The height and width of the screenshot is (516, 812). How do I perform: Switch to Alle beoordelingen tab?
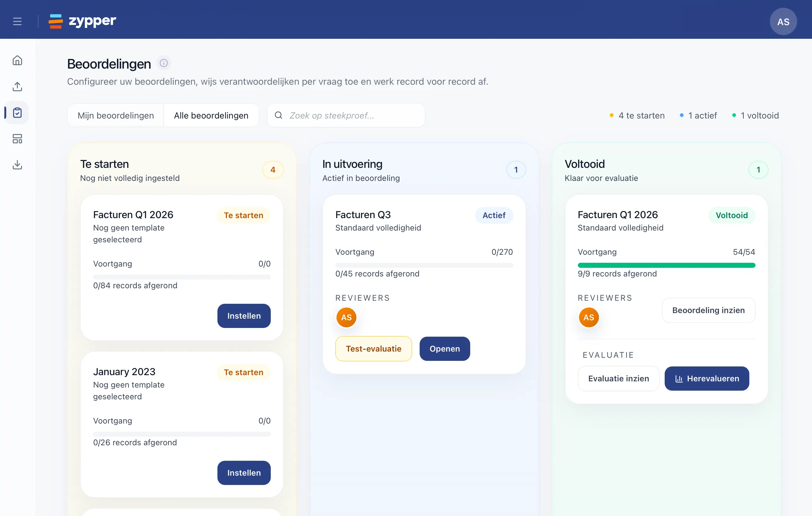click(211, 115)
